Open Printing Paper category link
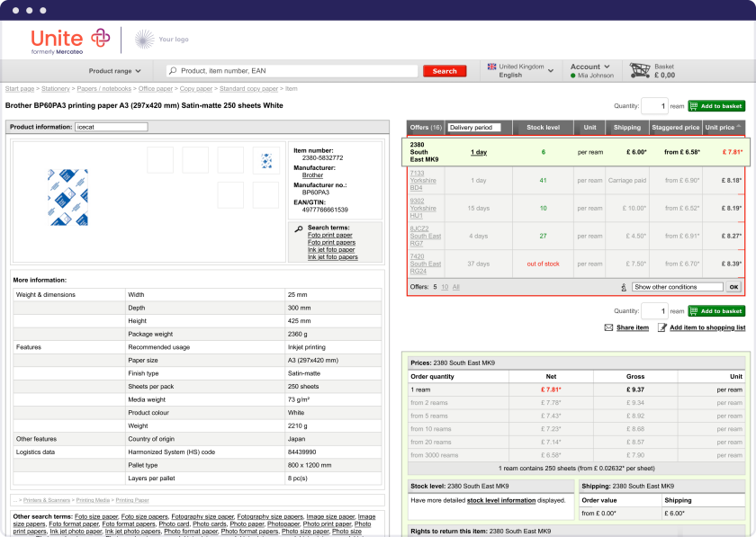Viewport: 756px width, 537px height. pyautogui.click(x=132, y=500)
